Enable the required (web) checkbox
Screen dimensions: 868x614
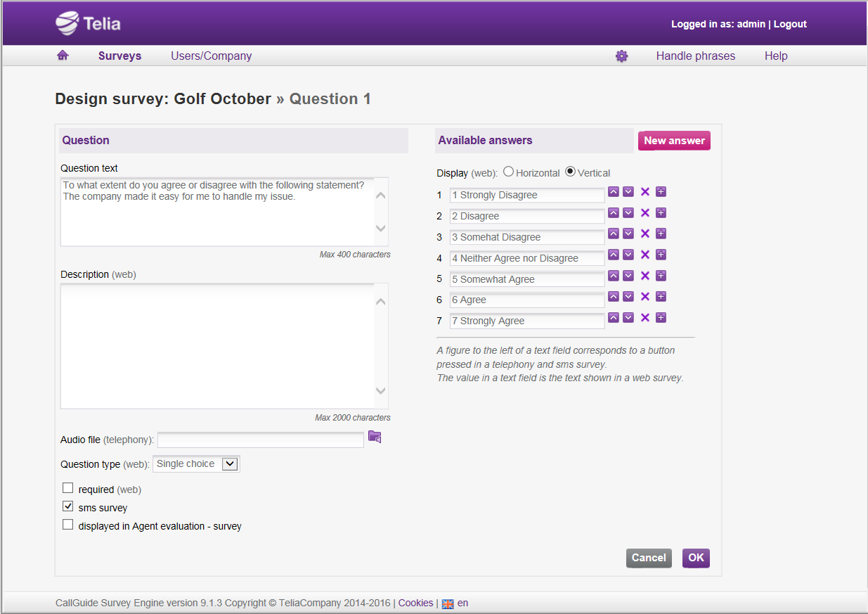click(68, 488)
